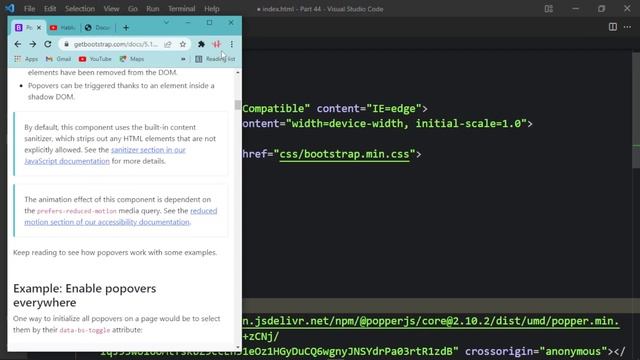Click the crossorigin="anonymous" attribute in code
The image size is (640, 360).
tap(536, 351)
